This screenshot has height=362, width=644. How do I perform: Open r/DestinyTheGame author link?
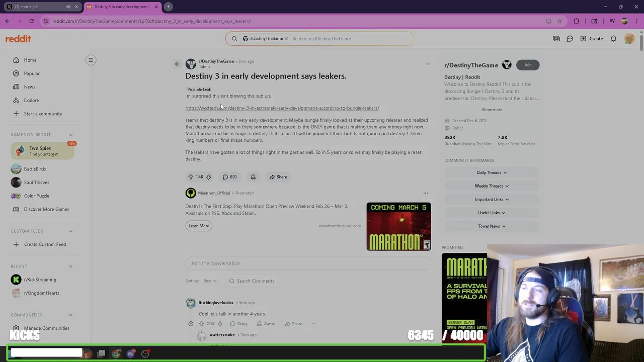[x=216, y=61]
